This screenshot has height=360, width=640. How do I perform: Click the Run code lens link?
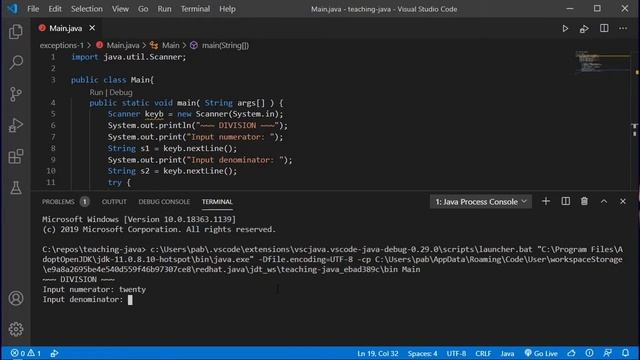coord(96,92)
